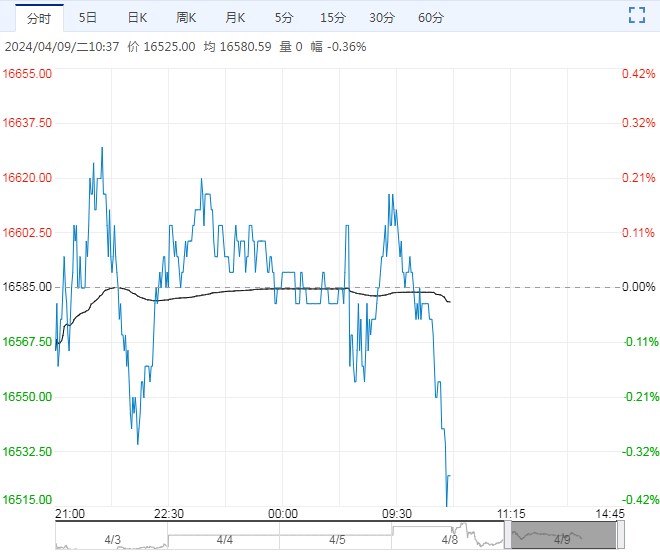Viewport: 660px width, 557px height.
Task: Open the 月K monthly chart
Action: tap(235, 18)
